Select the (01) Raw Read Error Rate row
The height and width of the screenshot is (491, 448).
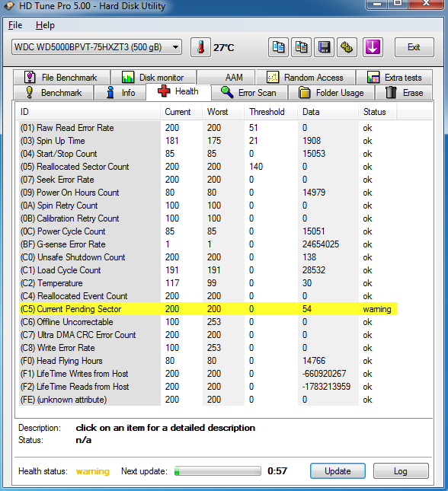click(x=208, y=128)
